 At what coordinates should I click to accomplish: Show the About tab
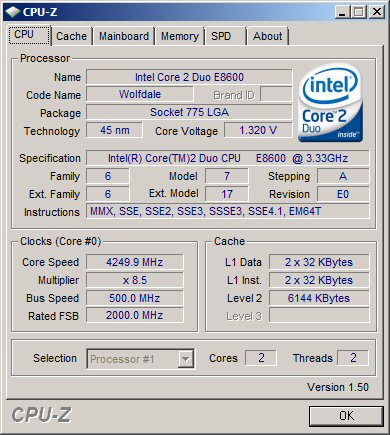(267, 36)
